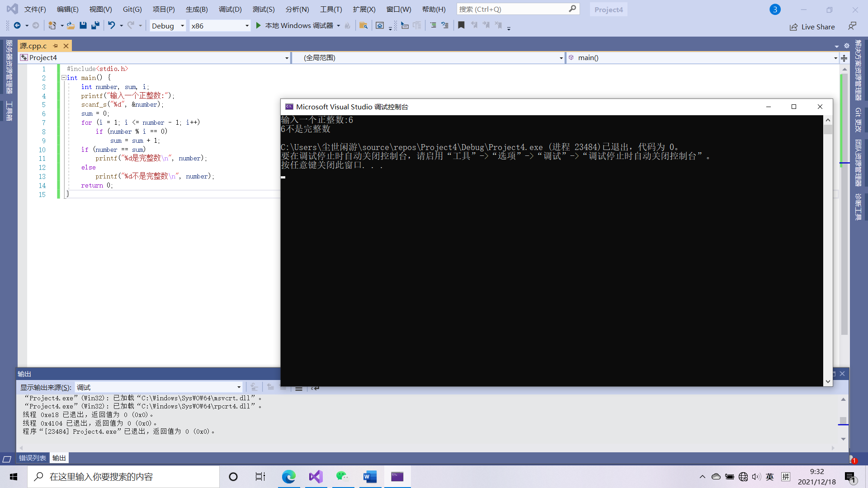The width and height of the screenshot is (868, 488).
Task: Click the Toggle Bookmark toolbar icon
Action: (x=461, y=26)
